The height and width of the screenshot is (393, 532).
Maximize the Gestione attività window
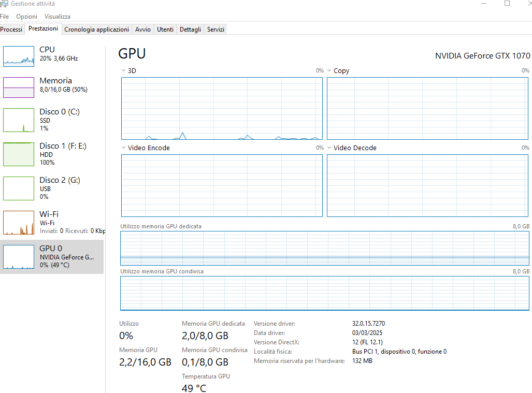[507, 4]
